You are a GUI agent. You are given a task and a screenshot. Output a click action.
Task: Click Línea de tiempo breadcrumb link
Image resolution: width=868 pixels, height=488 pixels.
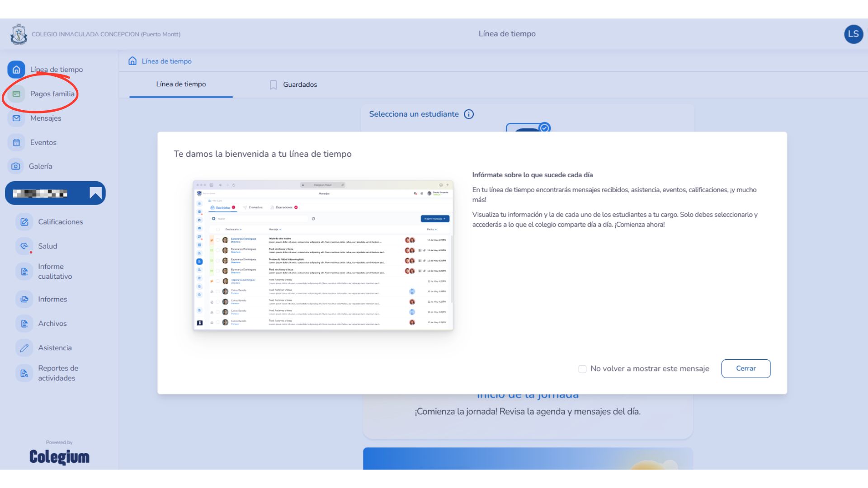tap(166, 61)
